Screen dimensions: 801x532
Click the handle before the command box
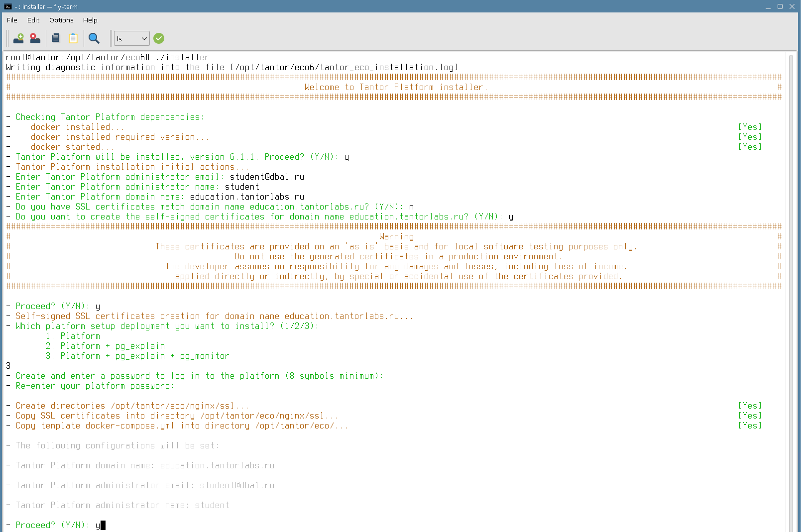pyautogui.click(x=111, y=38)
